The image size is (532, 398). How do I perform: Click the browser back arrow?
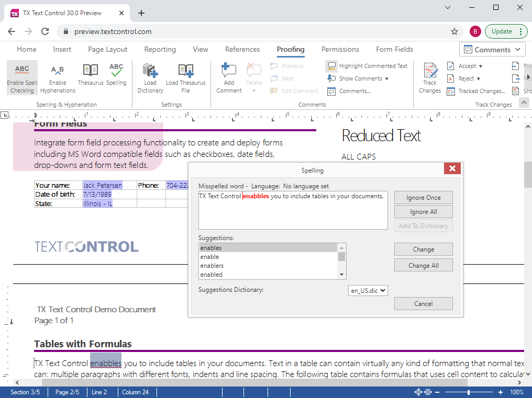tap(12, 31)
